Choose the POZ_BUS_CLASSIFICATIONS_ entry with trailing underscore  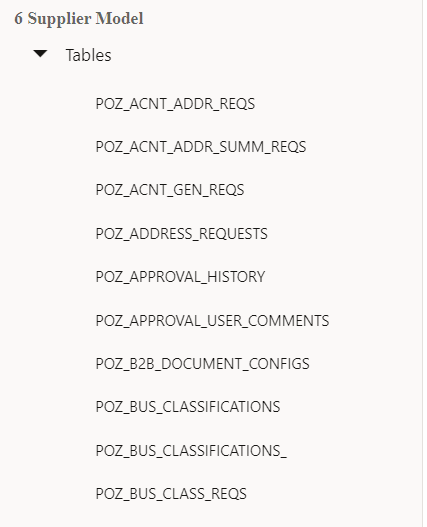coord(191,451)
